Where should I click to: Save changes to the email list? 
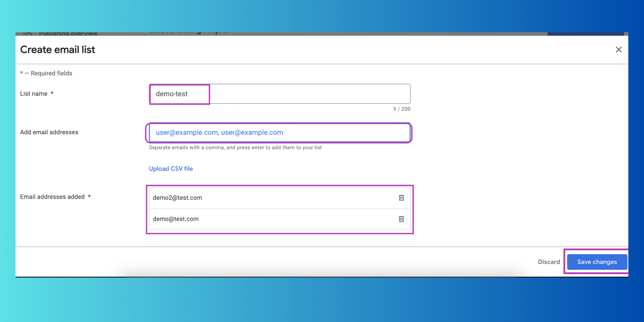pyautogui.click(x=597, y=262)
